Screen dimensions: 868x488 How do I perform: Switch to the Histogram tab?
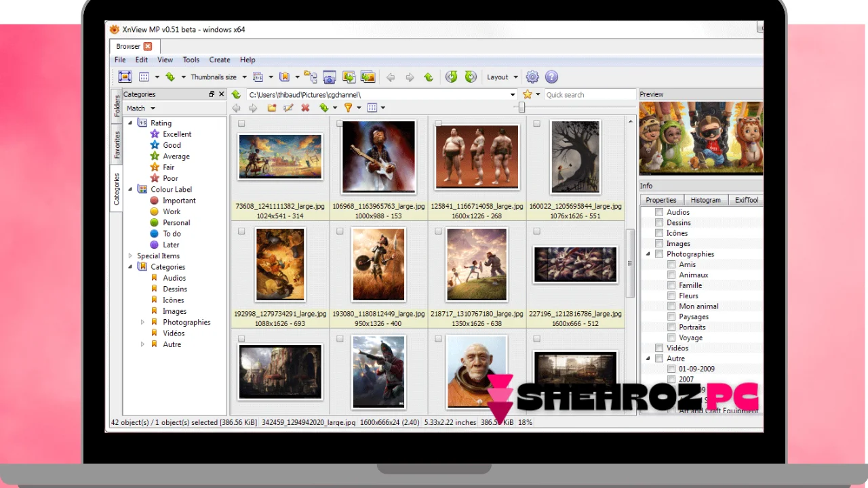point(705,200)
